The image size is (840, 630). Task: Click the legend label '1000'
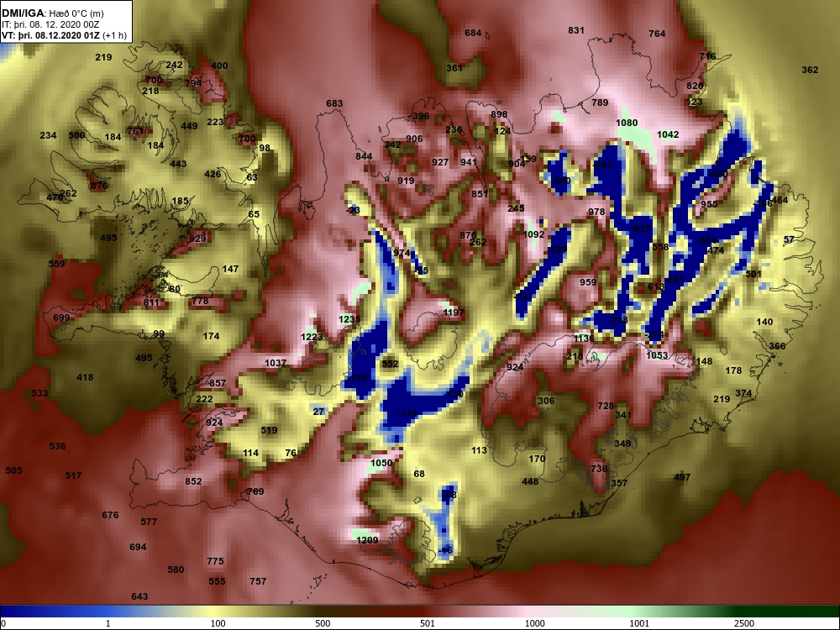click(x=534, y=623)
